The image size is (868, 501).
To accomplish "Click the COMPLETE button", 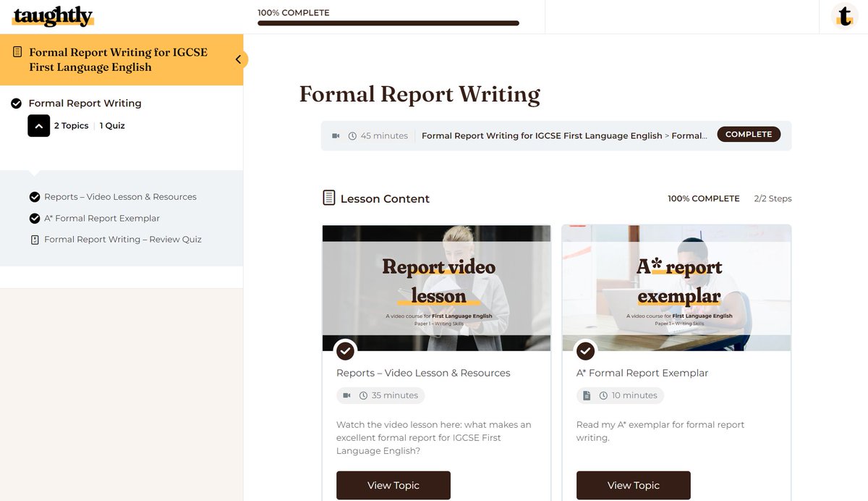I will click(749, 134).
